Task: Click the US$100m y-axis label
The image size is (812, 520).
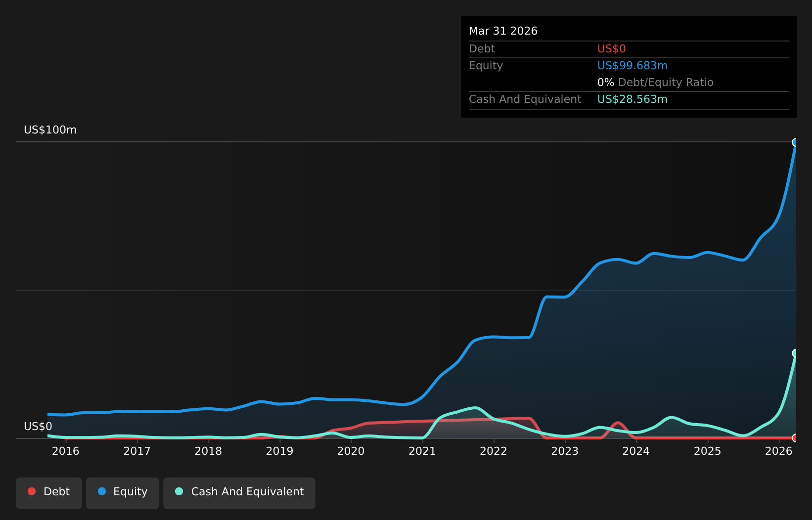Action: click(50, 130)
